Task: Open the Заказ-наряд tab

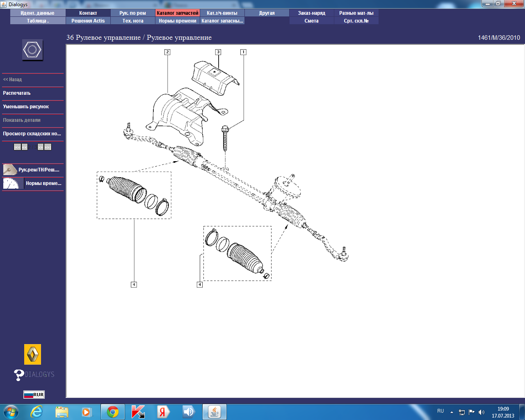Action: pyautogui.click(x=312, y=13)
